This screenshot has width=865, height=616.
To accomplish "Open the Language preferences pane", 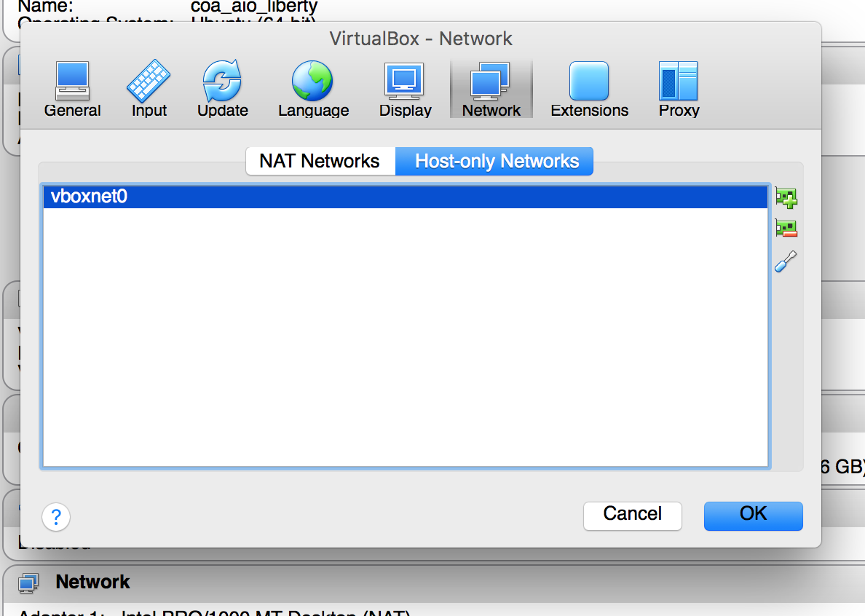I will click(x=313, y=90).
